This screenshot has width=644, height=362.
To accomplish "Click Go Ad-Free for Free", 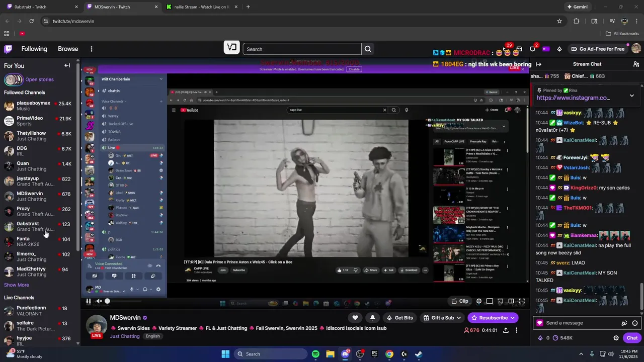I will pos(598,49).
